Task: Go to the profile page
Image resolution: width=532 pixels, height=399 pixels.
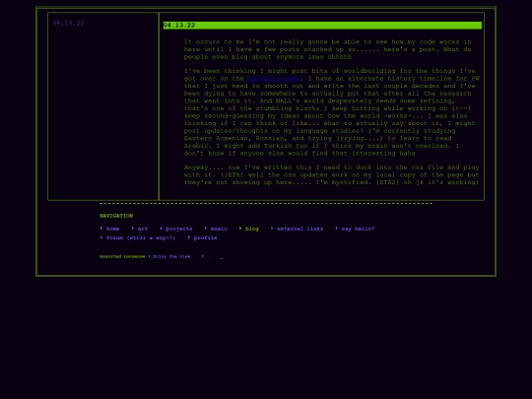Action: [x=205, y=237]
